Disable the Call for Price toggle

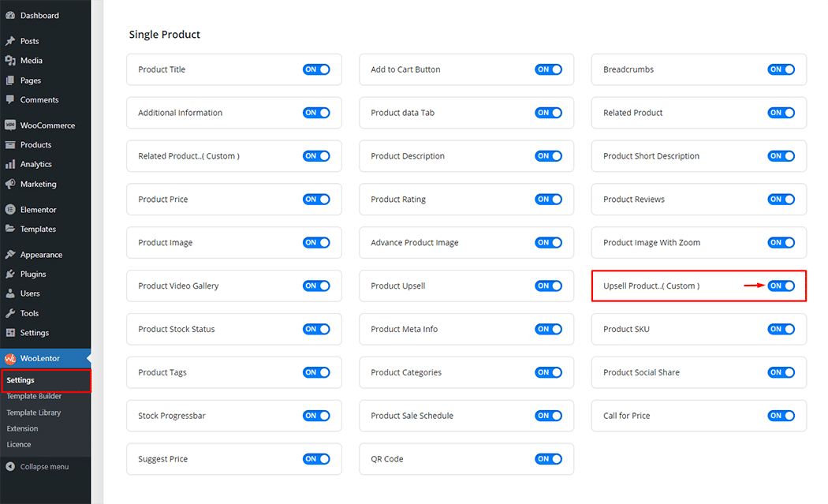pyautogui.click(x=781, y=416)
